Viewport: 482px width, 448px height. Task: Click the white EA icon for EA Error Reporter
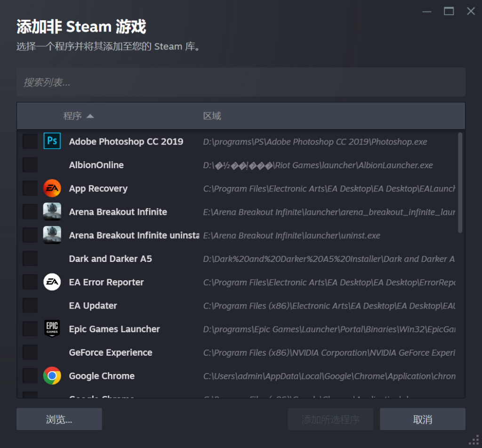tap(52, 282)
